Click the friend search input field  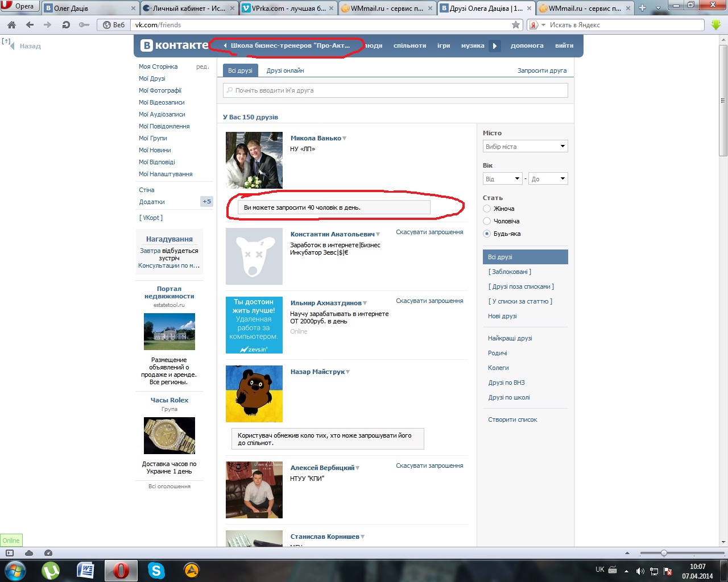point(395,90)
